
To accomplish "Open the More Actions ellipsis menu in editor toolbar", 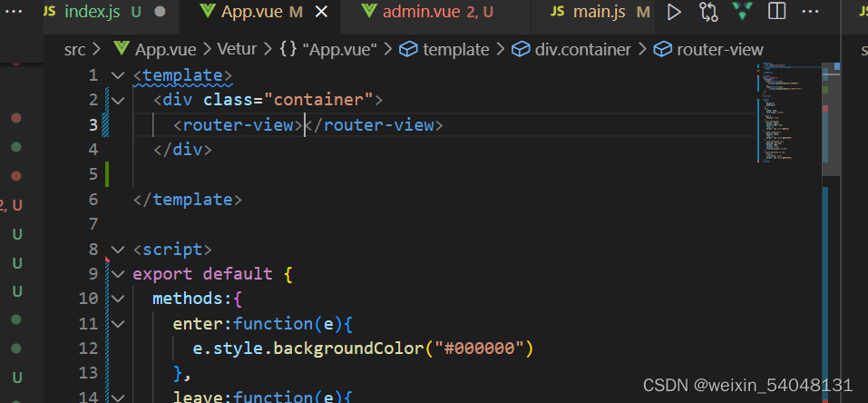I will (811, 12).
